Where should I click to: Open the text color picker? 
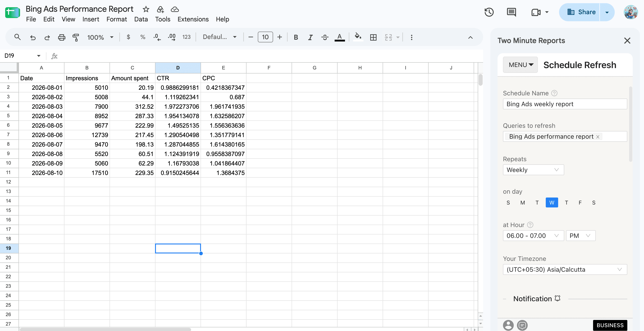click(x=340, y=37)
